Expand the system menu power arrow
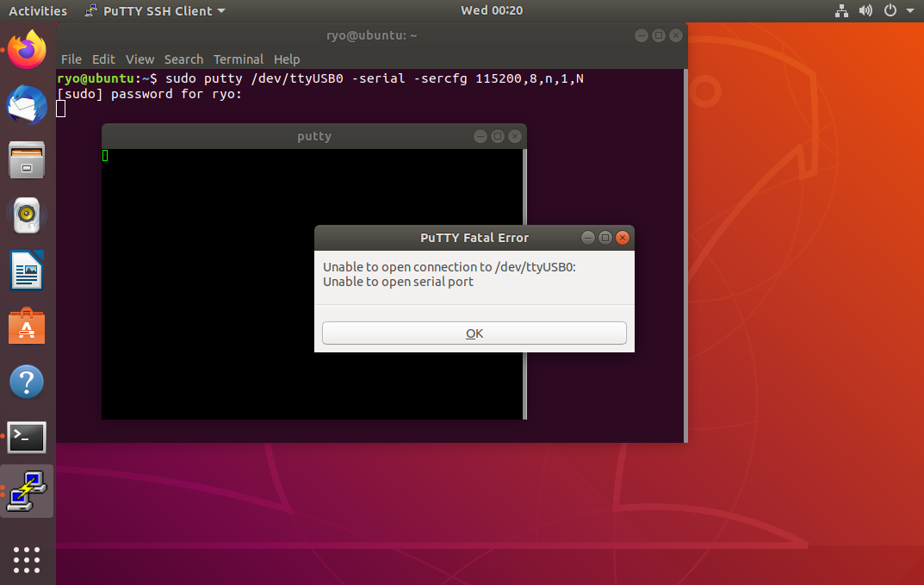The image size is (924, 585). coord(910,11)
